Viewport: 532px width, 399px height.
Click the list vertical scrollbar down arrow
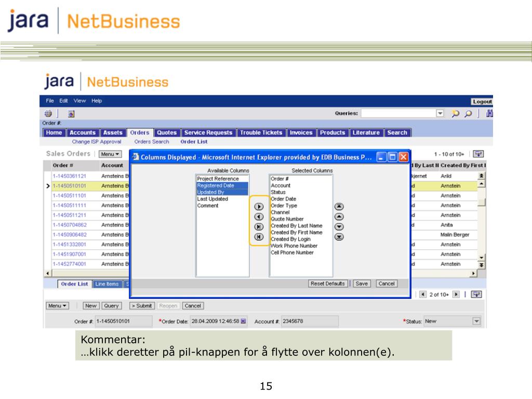click(481, 258)
